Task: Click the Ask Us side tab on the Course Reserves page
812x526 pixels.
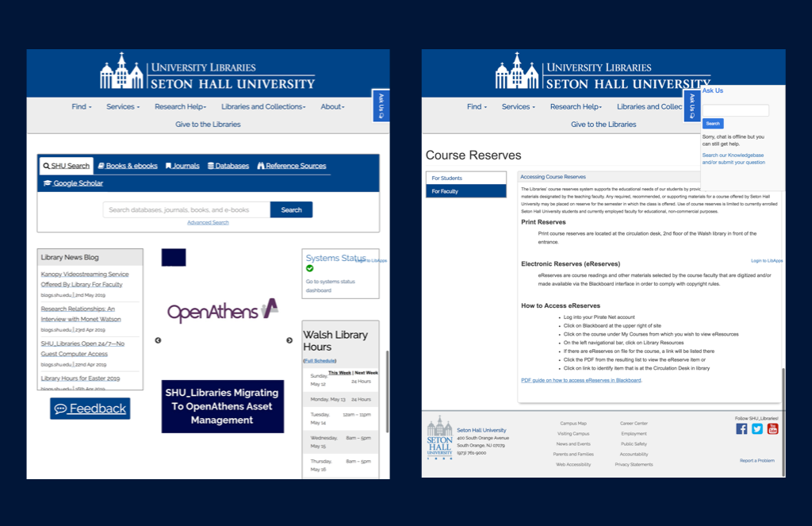Action: (x=691, y=106)
